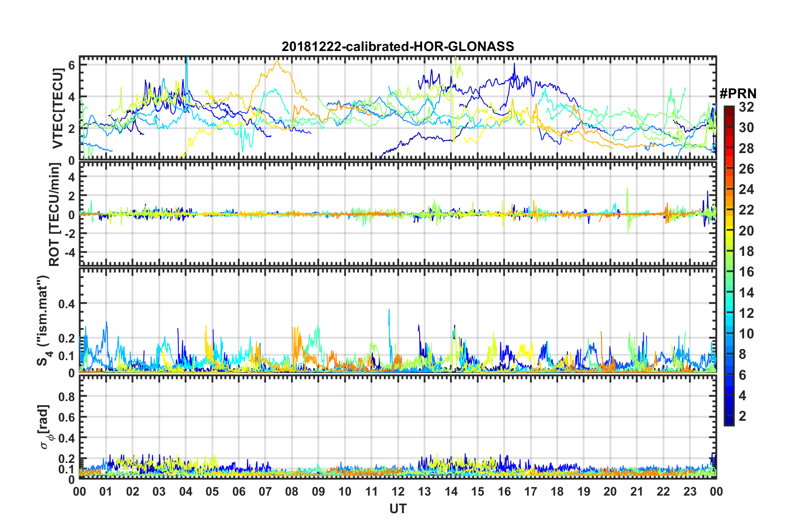Click x-axis tick label 12
Screen dimensions: 796x532
click(398, 491)
